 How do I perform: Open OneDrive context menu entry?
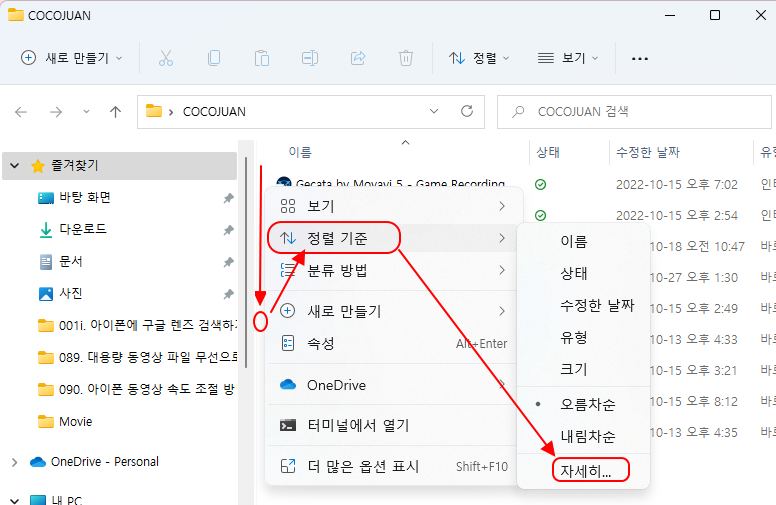pos(394,385)
